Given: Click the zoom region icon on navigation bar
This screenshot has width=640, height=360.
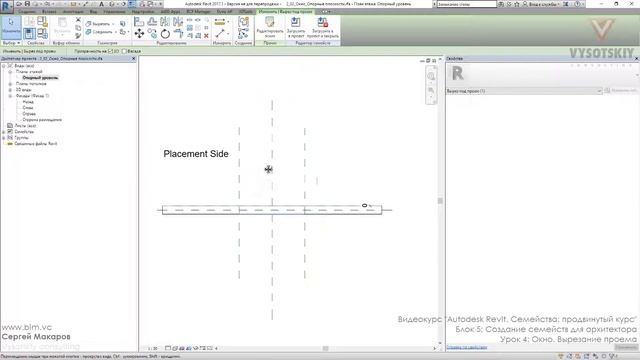Looking at the screenshot, I should pyautogui.click(x=431, y=90).
